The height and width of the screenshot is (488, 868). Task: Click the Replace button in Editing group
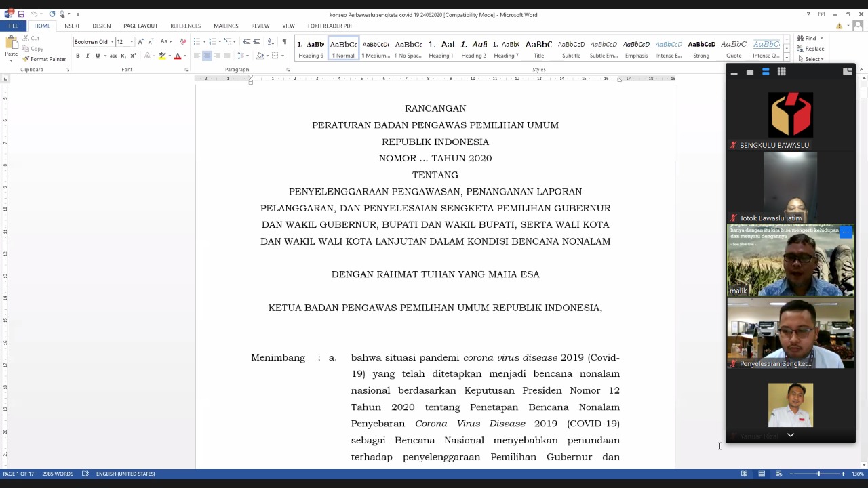tap(810, 49)
